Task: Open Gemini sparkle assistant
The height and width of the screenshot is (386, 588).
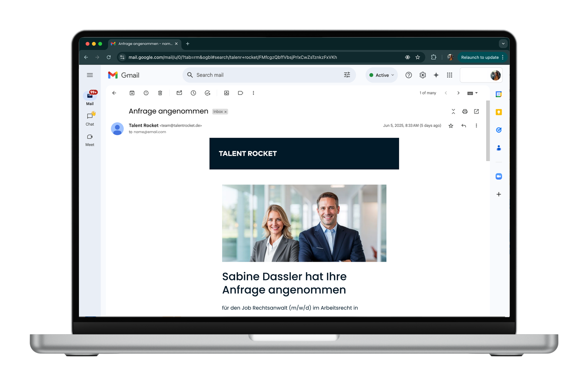Action: (x=436, y=75)
